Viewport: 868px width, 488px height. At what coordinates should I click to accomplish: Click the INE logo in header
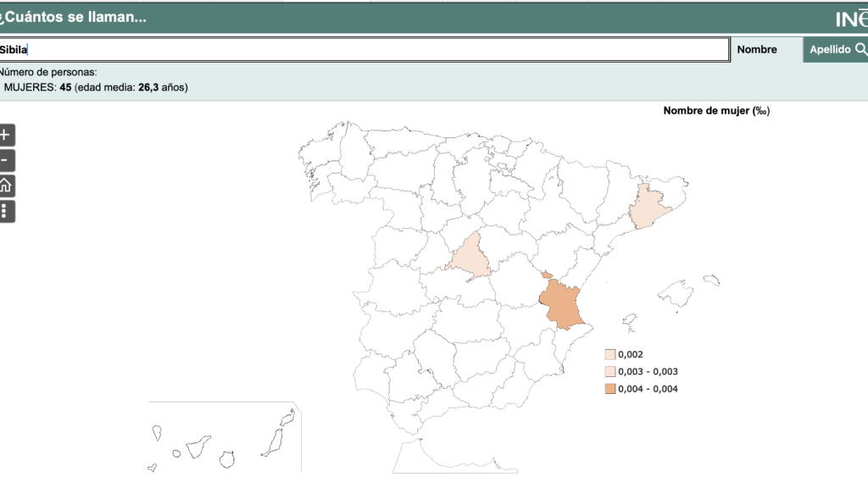[851, 19]
